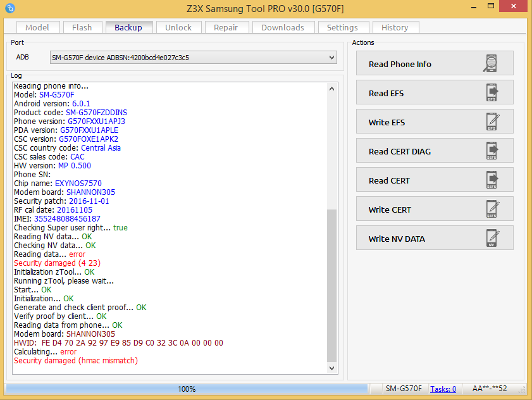
Task: Click the Reading data... error line
Action: click(49, 254)
